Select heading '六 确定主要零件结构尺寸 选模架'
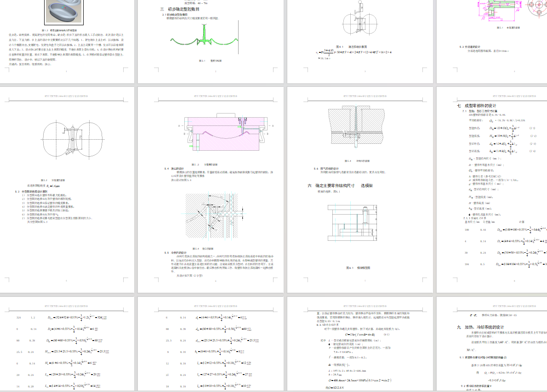Screen dimensions: 547x392 pyautogui.click(x=340, y=186)
